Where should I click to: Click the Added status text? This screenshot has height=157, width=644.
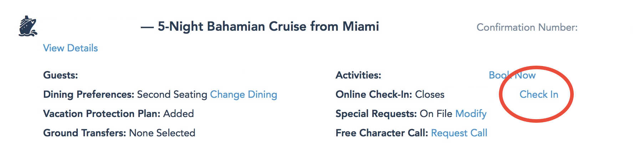[x=179, y=114]
